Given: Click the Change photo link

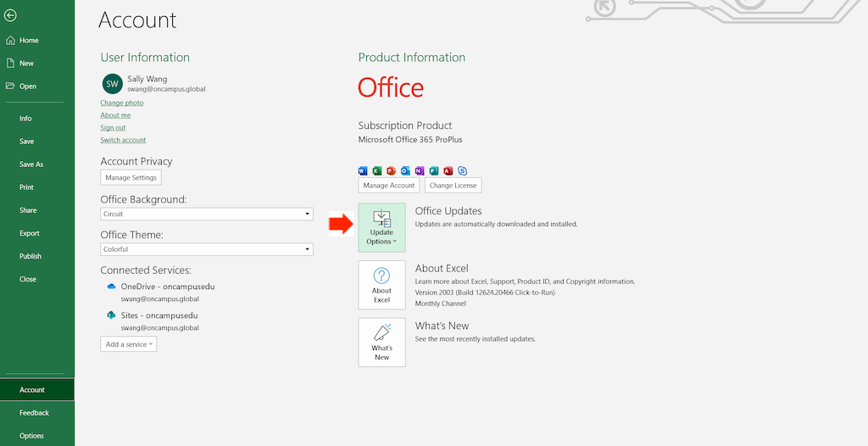Looking at the screenshot, I should coord(122,103).
